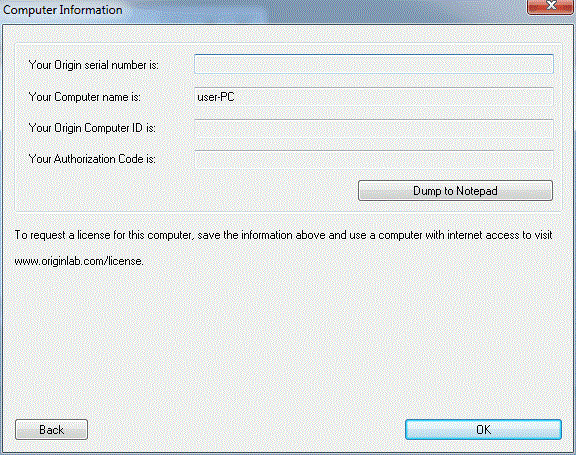The width and height of the screenshot is (576, 455).
Task: Close the Computer Information dialog
Action: point(550,6)
